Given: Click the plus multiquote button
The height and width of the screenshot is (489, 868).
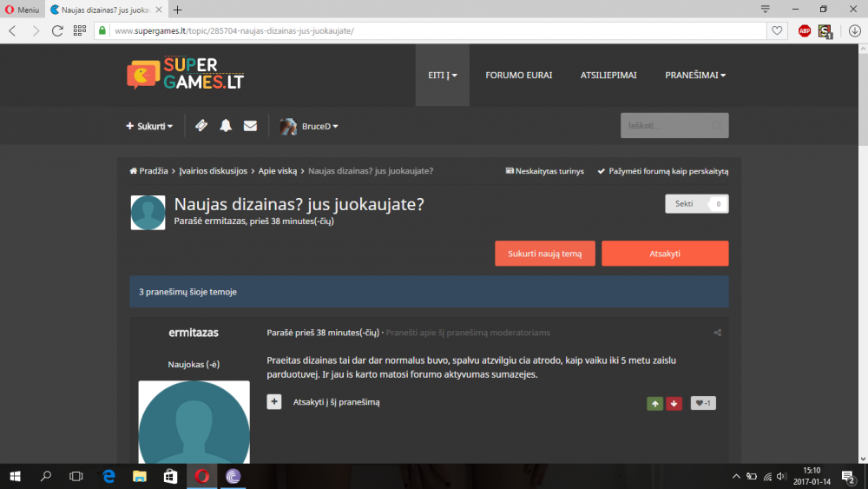Looking at the screenshot, I should (274, 401).
